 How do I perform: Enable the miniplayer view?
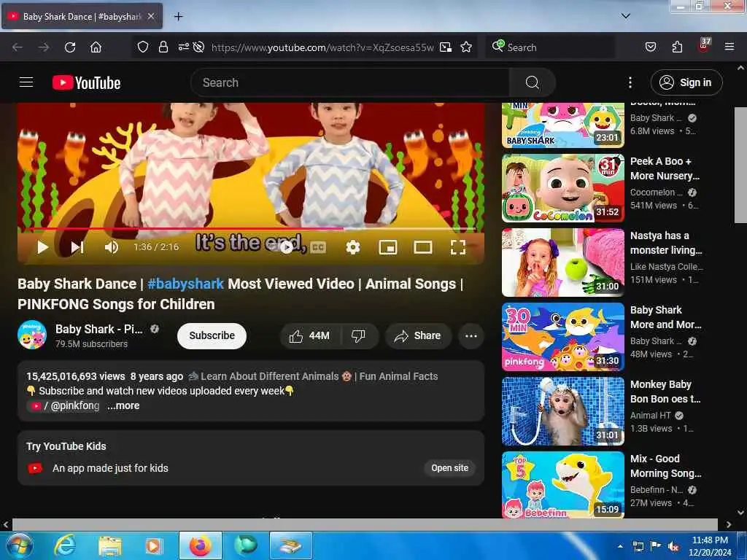click(x=388, y=247)
